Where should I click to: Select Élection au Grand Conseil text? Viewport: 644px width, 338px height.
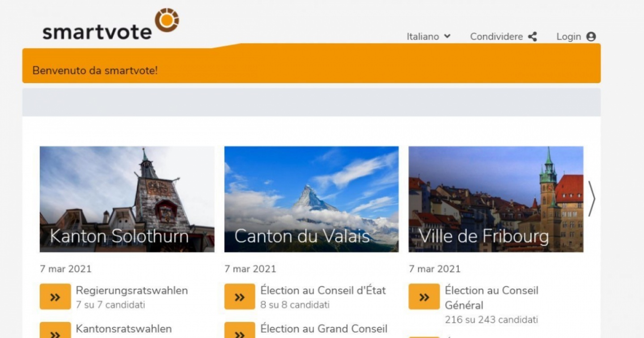click(x=324, y=329)
